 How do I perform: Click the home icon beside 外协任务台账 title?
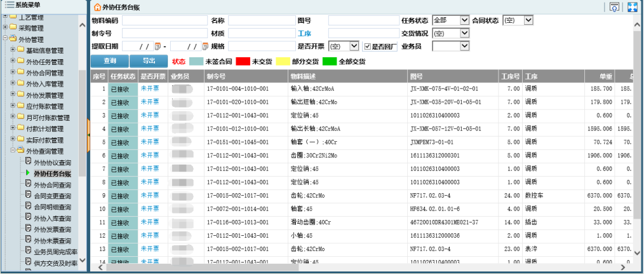pyautogui.click(x=97, y=8)
